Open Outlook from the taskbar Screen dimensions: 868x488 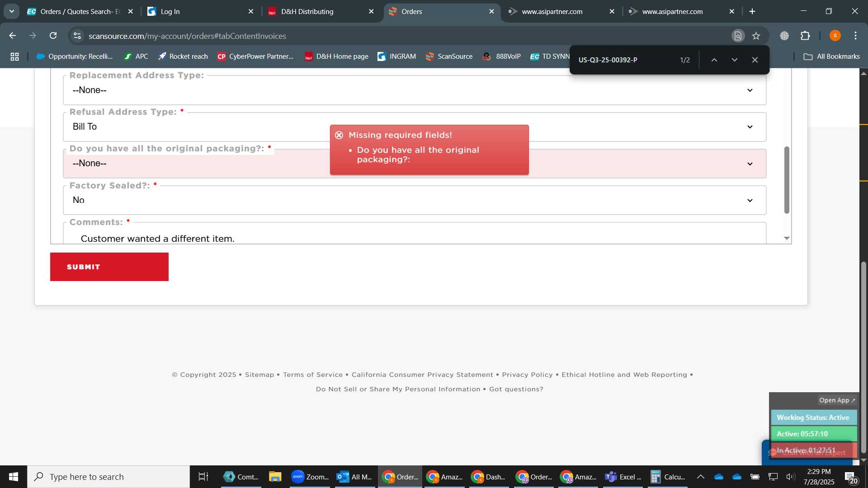pos(354,477)
